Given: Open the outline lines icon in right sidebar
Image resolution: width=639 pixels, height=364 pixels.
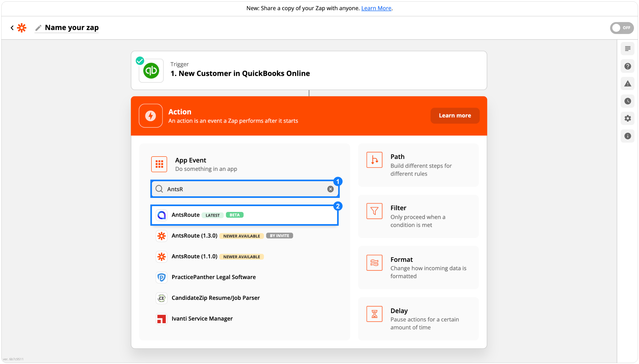Looking at the screenshot, I should pyautogui.click(x=627, y=49).
